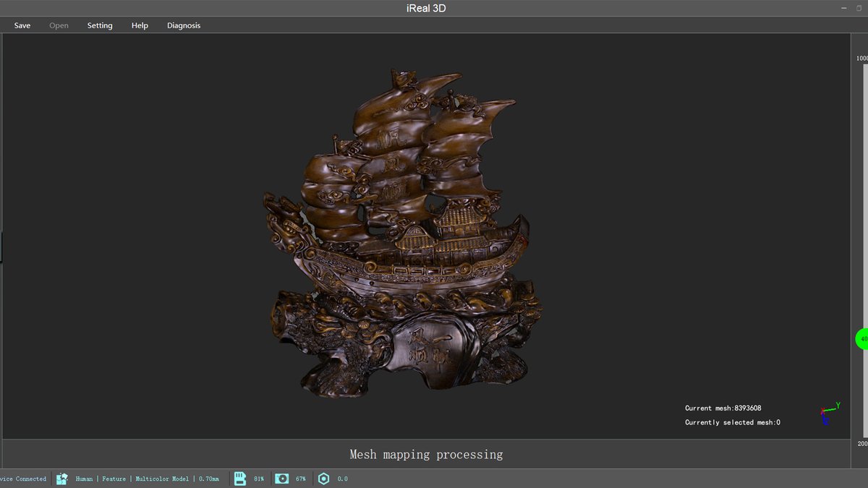Open the Open menu item
The image size is (868, 488).
pos(59,25)
